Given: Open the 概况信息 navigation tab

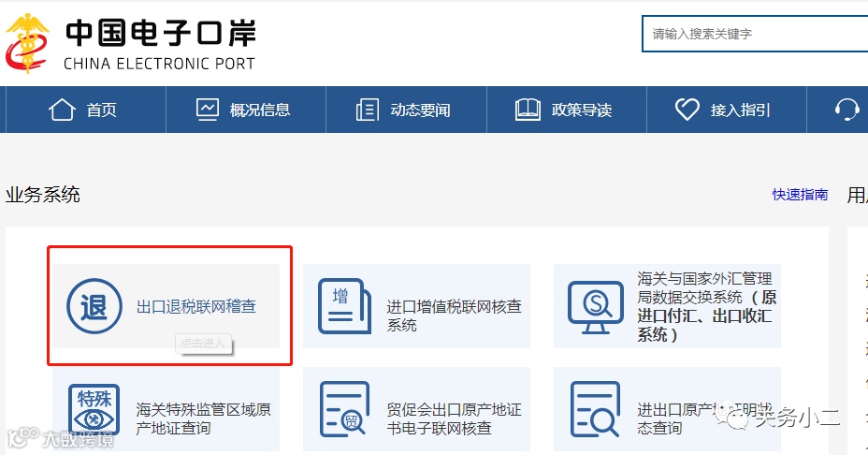Looking at the screenshot, I should [x=246, y=110].
